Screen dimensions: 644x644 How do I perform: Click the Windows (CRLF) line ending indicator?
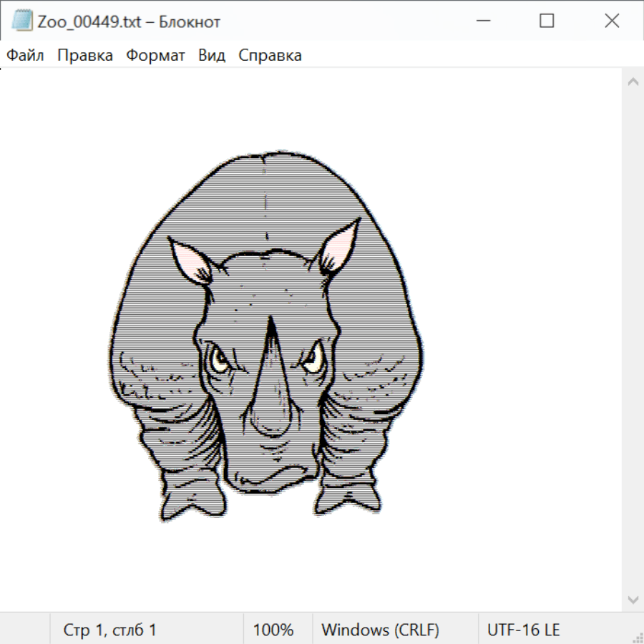click(380, 630)
